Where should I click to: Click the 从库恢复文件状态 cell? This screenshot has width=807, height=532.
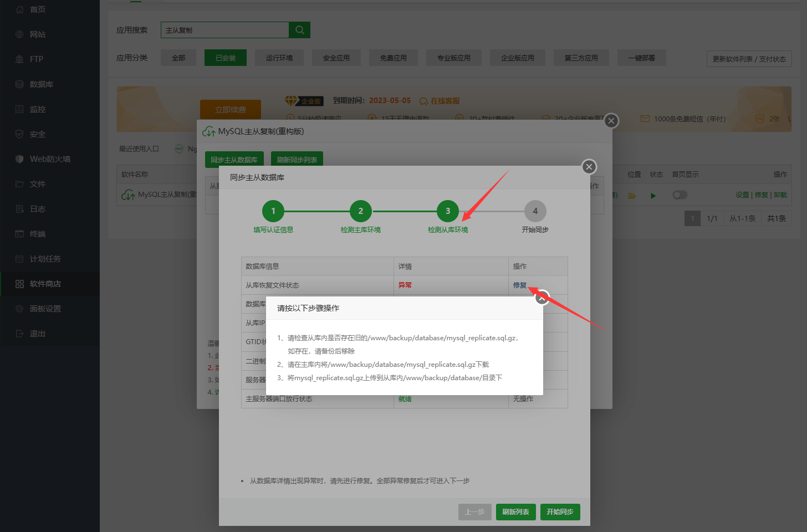tap(318, 285)
